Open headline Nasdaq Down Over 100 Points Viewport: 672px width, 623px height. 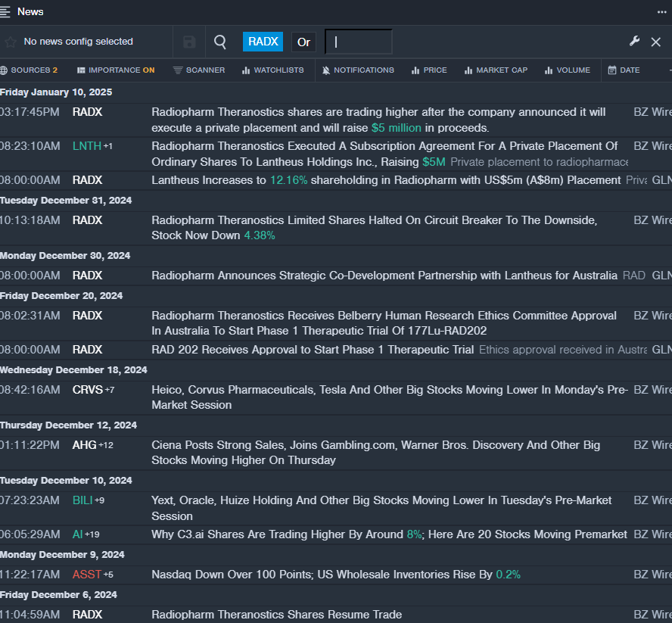point(336,575)
